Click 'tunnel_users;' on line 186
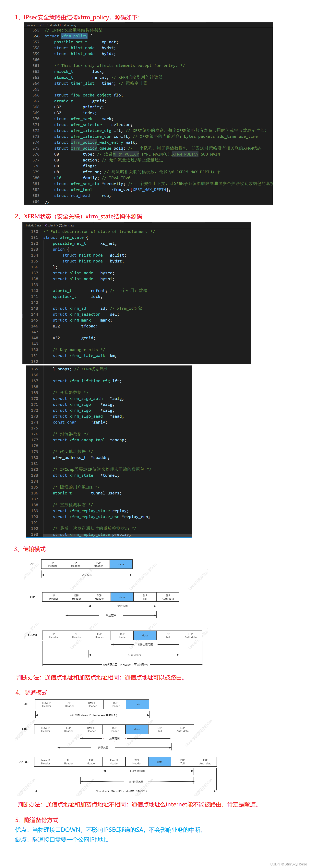 click(x=106, y=493)
